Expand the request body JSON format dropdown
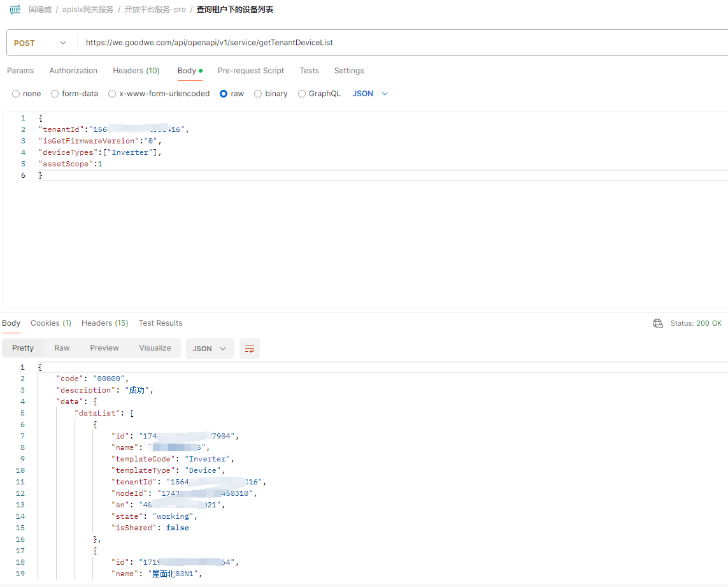This screenshot has height=587, width=728. (370, 94)
